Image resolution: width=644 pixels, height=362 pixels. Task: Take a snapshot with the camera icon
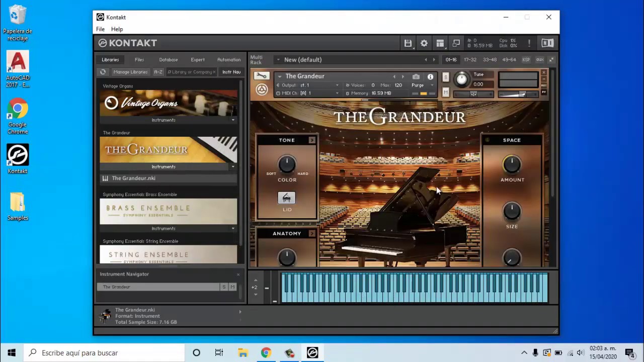pyautogui.click(x=416, y=76)
